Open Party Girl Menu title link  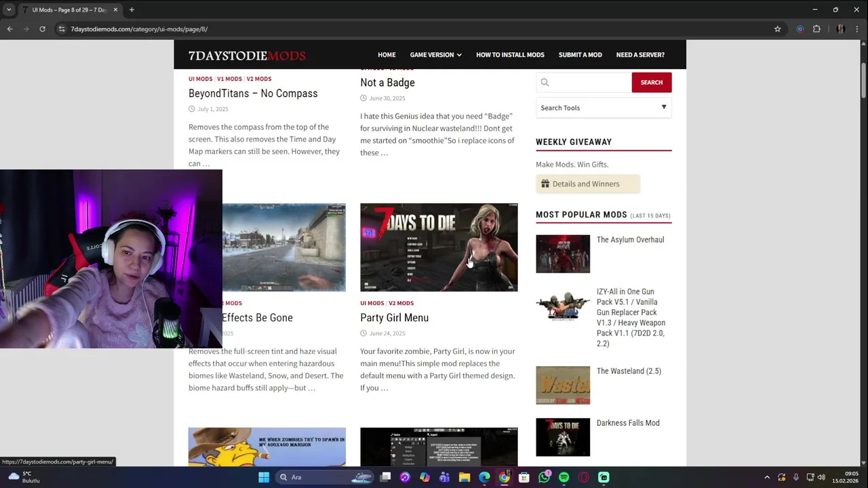[394, 318]
